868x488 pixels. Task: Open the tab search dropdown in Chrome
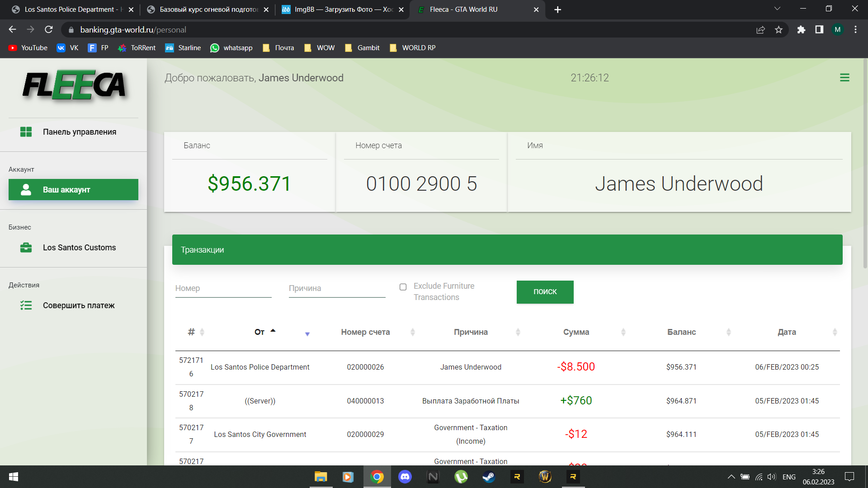[777, 9]
